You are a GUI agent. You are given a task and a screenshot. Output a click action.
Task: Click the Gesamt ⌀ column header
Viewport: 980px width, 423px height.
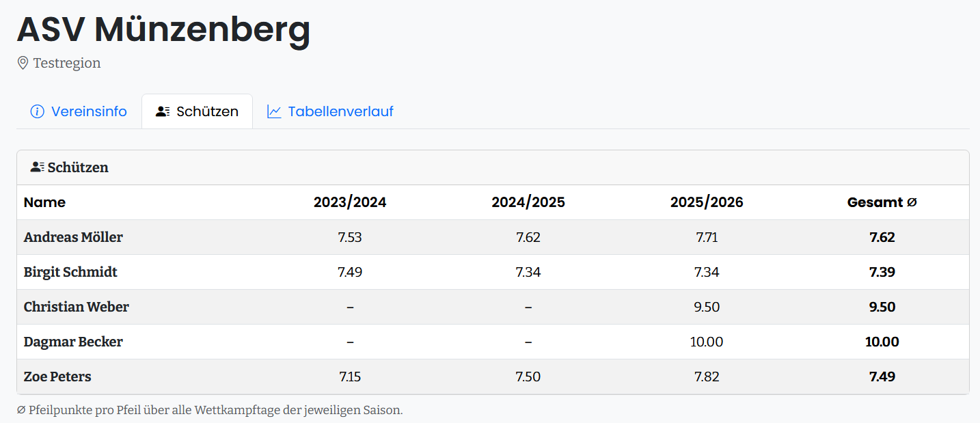882,202
